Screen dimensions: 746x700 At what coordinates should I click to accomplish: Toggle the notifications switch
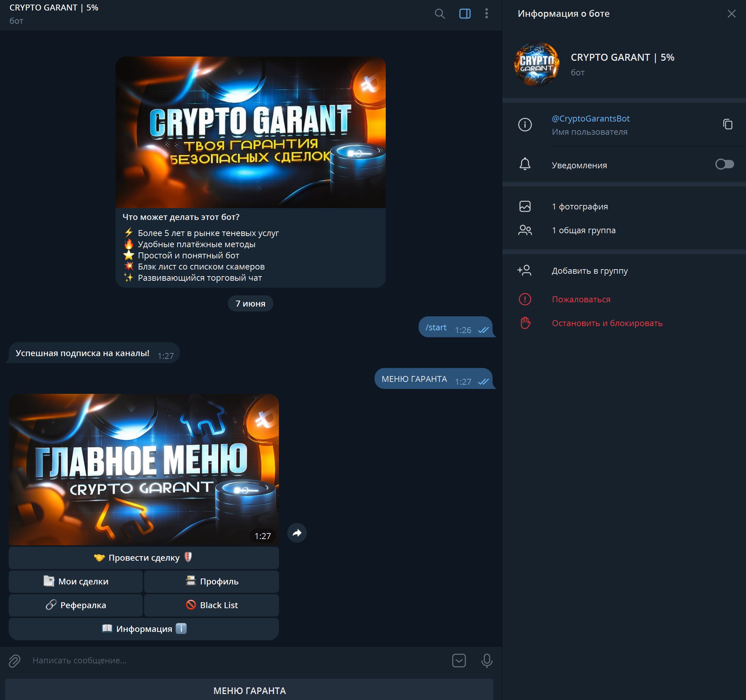[724, 164]
